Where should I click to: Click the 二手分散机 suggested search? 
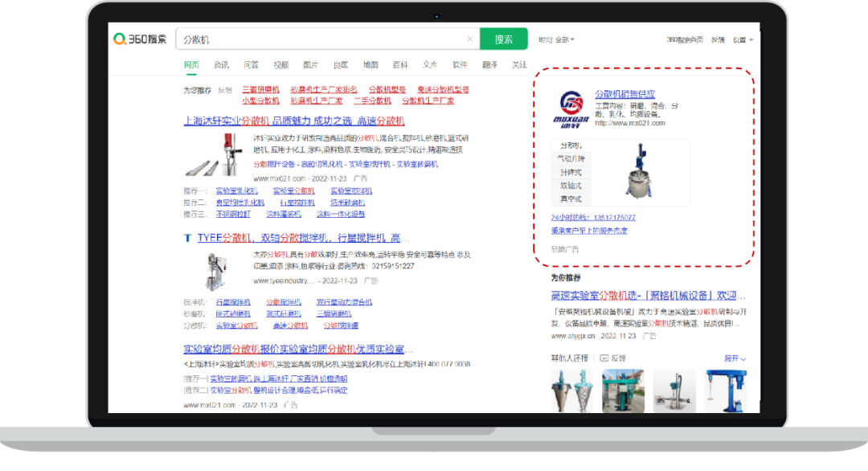click(x=373, y=100)
